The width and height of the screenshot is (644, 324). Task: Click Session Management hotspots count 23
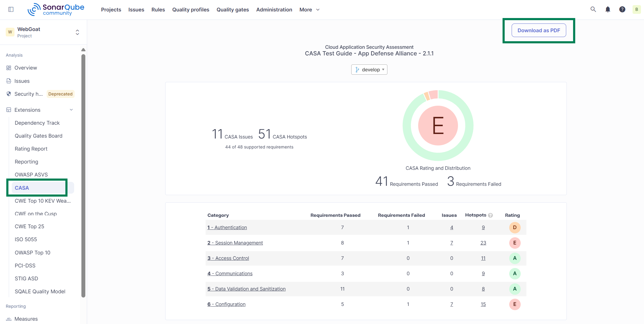[x=483, y=243]
